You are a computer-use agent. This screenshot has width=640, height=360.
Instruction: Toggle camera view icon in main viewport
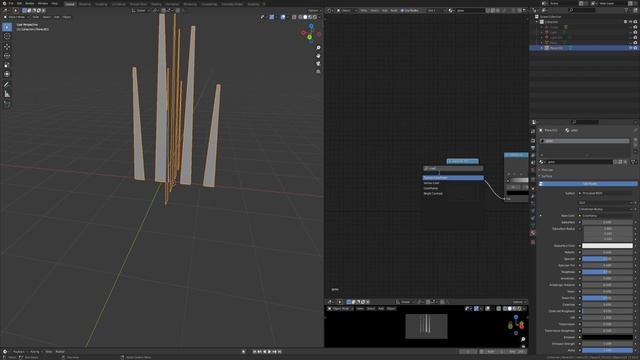(x=318, y=64)
